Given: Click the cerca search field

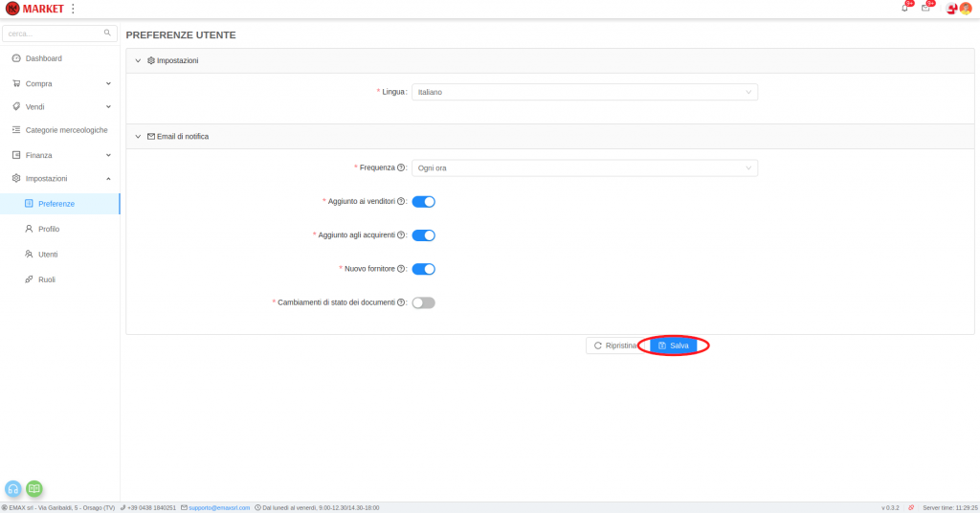Looking at the screenshot, I should coord(56,33).
